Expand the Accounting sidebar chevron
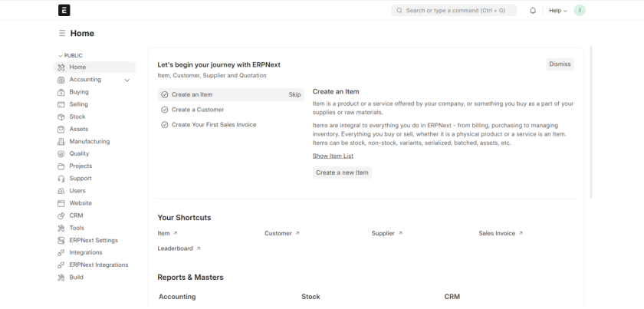644x309 pixels. point(127,80)
